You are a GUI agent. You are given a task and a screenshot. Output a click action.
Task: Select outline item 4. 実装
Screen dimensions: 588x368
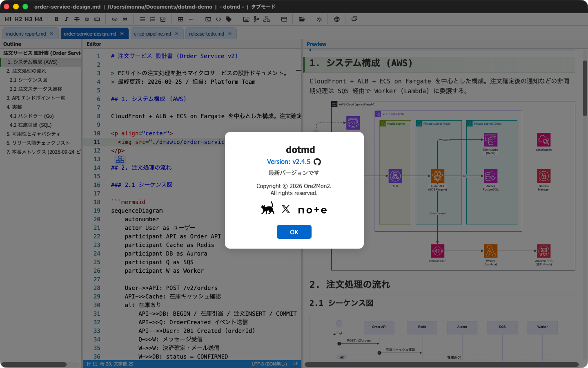pos(41,107)
